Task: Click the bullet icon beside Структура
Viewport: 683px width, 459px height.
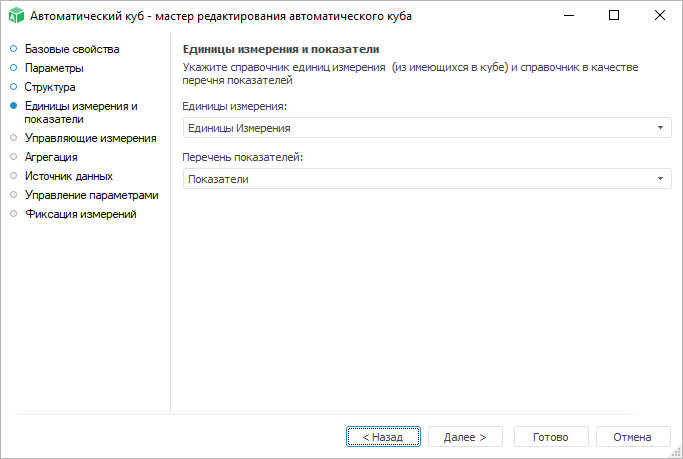Action: tap(14, 87)
